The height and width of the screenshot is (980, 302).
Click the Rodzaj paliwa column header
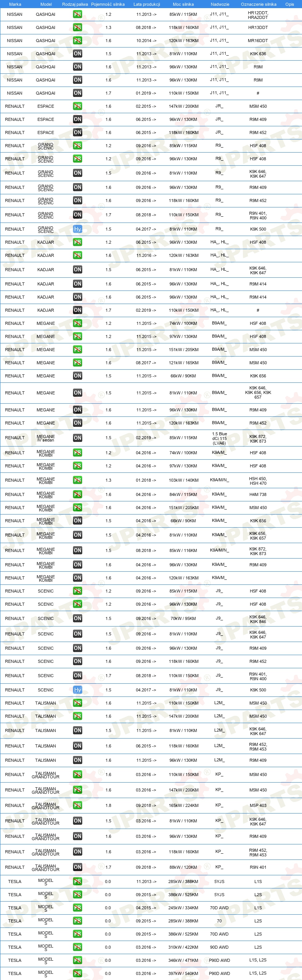pyautogui.click(x=75, y=4)
